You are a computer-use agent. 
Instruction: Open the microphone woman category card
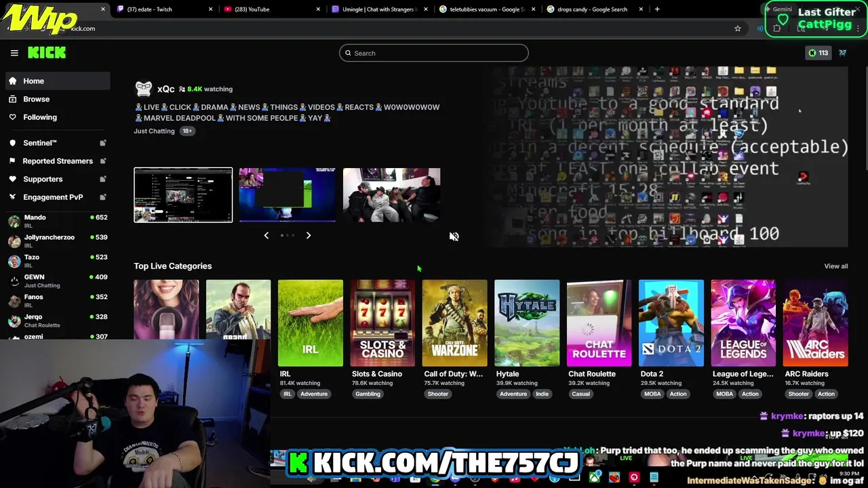click(166, 309)
